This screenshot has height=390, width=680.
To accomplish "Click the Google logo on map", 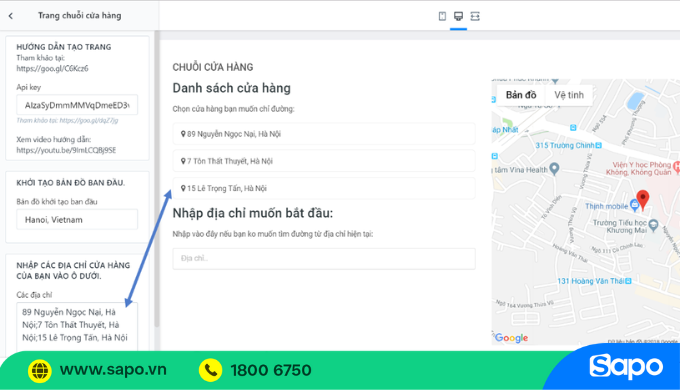I will 511,338.
